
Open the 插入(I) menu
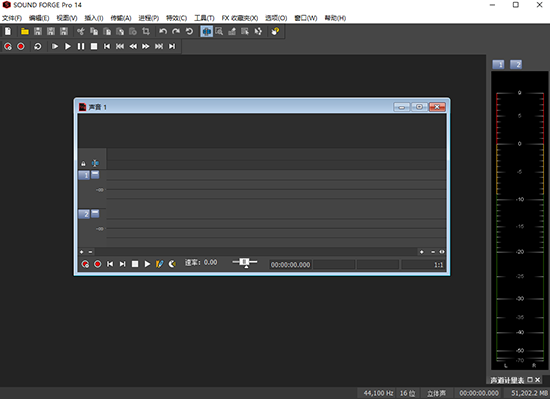(x=94, y=18)
